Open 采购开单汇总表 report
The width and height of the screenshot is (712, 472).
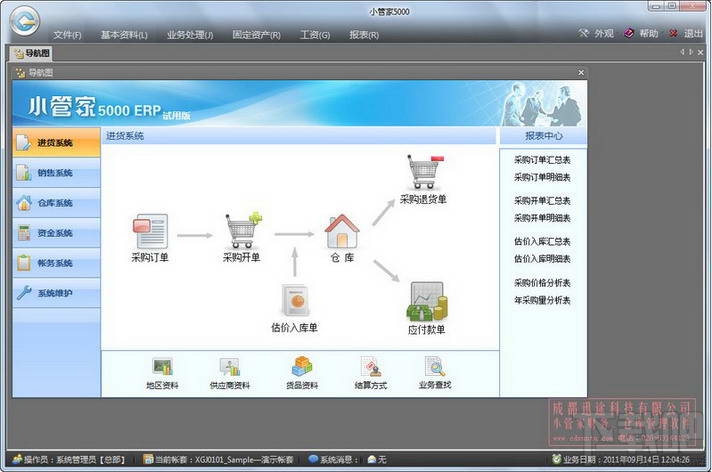coord(542,201)
